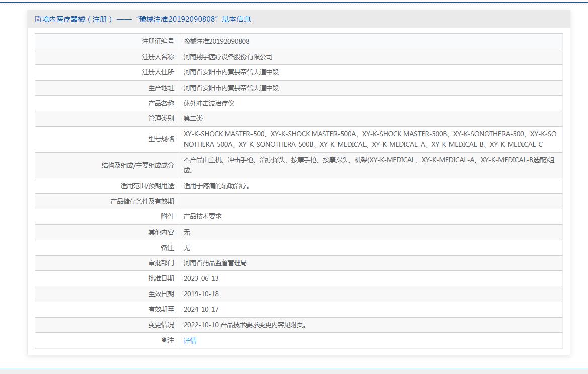Click the document icon before 境内医疗器械 heading
The image size is (588, 374).
tap(38, 19)
